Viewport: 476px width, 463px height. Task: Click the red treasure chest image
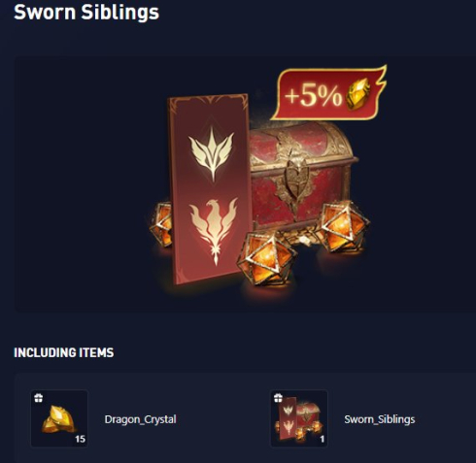pyautogui.click(x=302, y=177)
